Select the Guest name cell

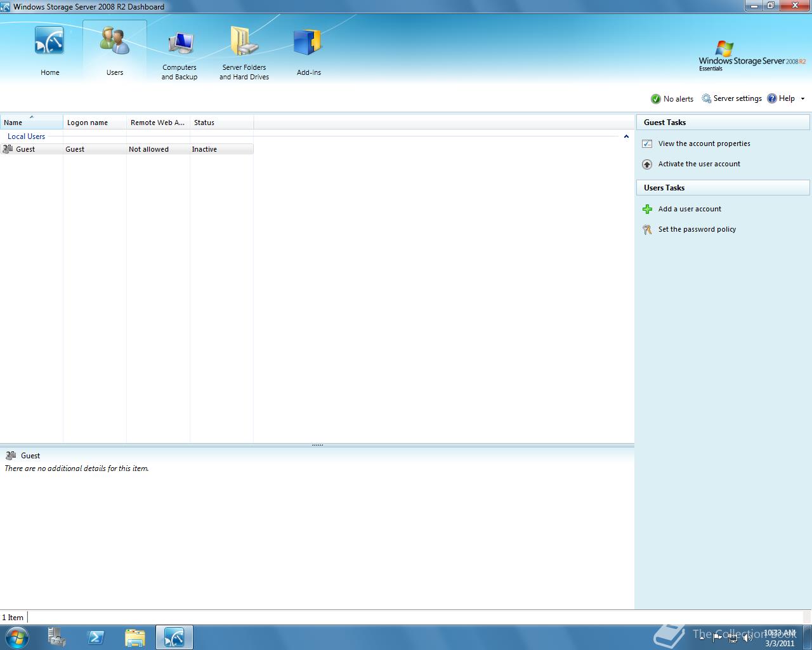(25, 149)
